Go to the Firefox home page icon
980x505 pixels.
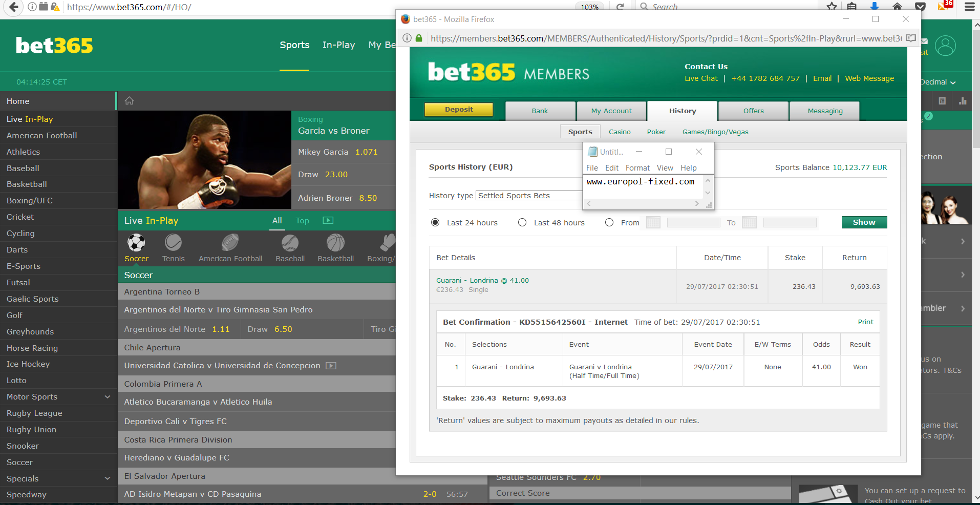[x=897, y=7]
